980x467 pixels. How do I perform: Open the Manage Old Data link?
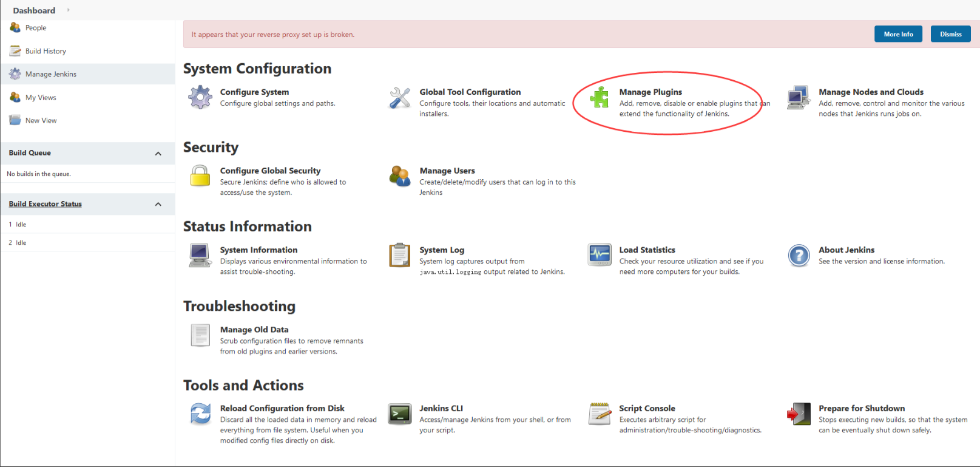pos(254,330)
